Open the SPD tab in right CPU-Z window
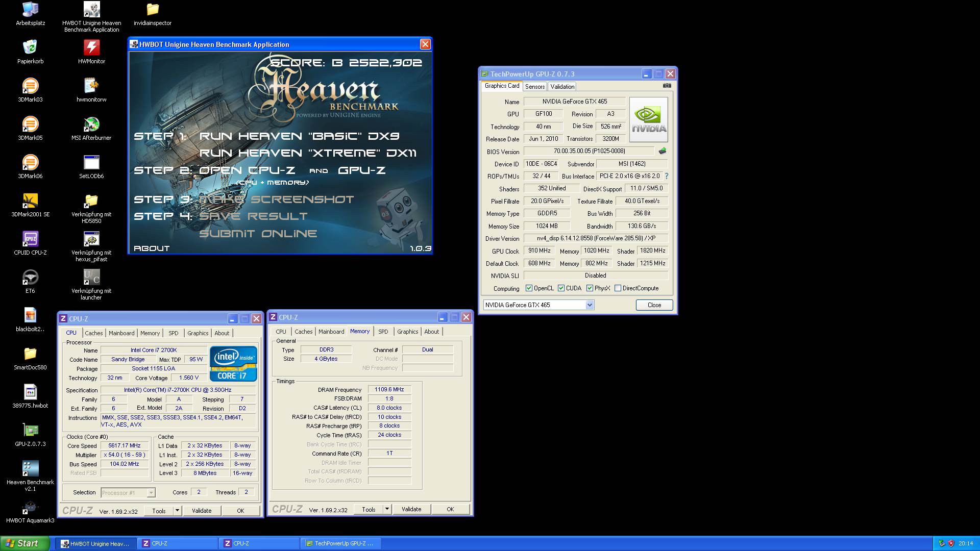 [383, 332]
